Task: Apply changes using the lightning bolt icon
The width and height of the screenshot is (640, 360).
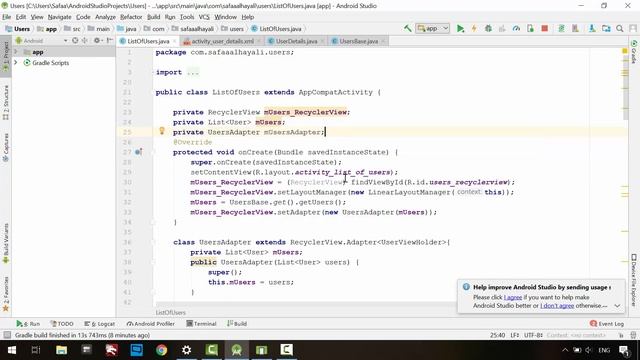Action: [474, 29]
